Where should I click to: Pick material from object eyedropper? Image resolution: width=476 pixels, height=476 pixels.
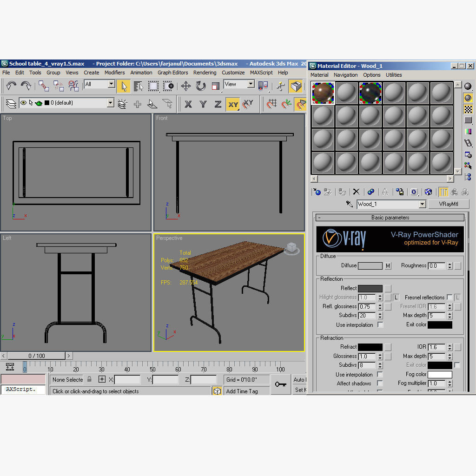point(350,204)
